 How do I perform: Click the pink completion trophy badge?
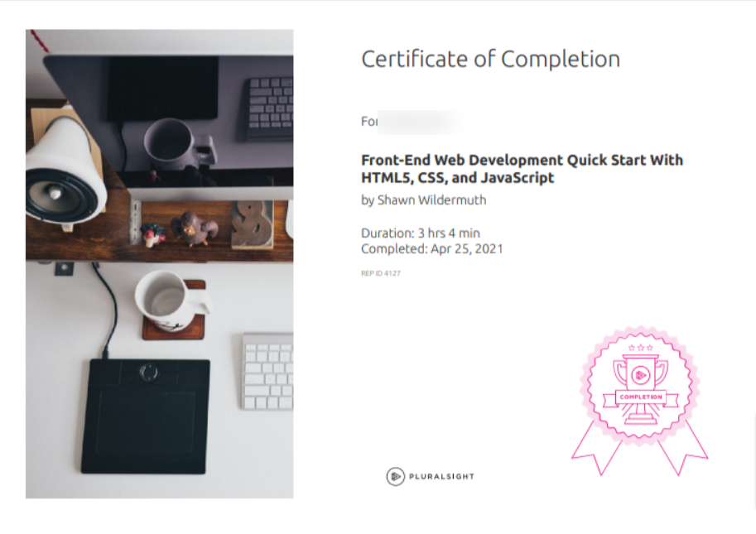(640, 400)
